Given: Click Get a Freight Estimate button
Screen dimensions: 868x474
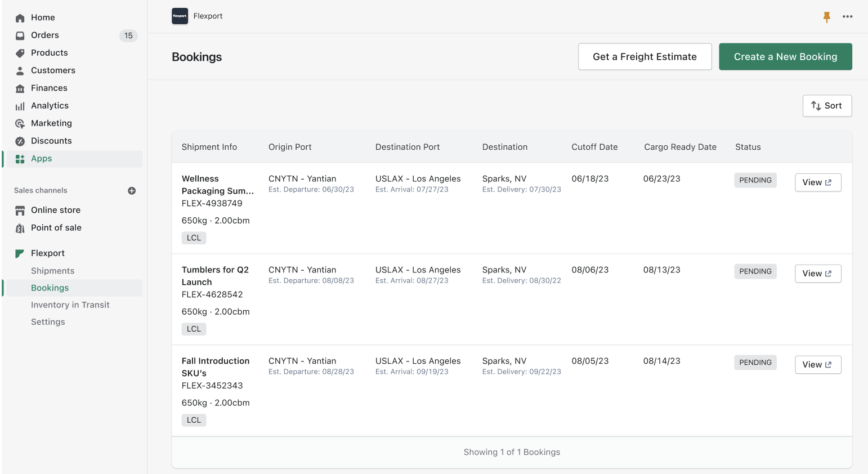Looking at the screenshot, I should tap(645, 57).
